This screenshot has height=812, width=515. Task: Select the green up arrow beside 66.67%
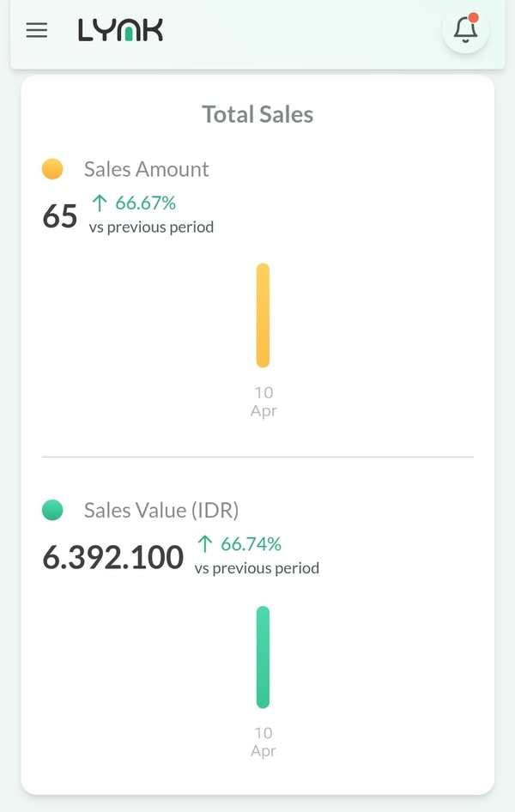coord(100,203)
